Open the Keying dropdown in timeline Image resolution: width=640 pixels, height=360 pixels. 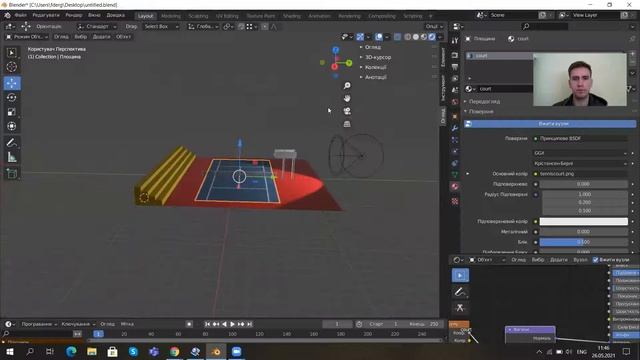(78, 324)
